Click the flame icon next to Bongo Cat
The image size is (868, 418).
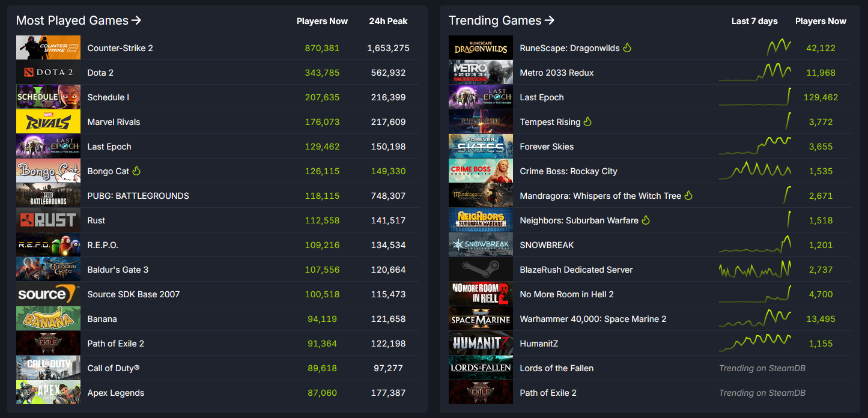[136, 171]
